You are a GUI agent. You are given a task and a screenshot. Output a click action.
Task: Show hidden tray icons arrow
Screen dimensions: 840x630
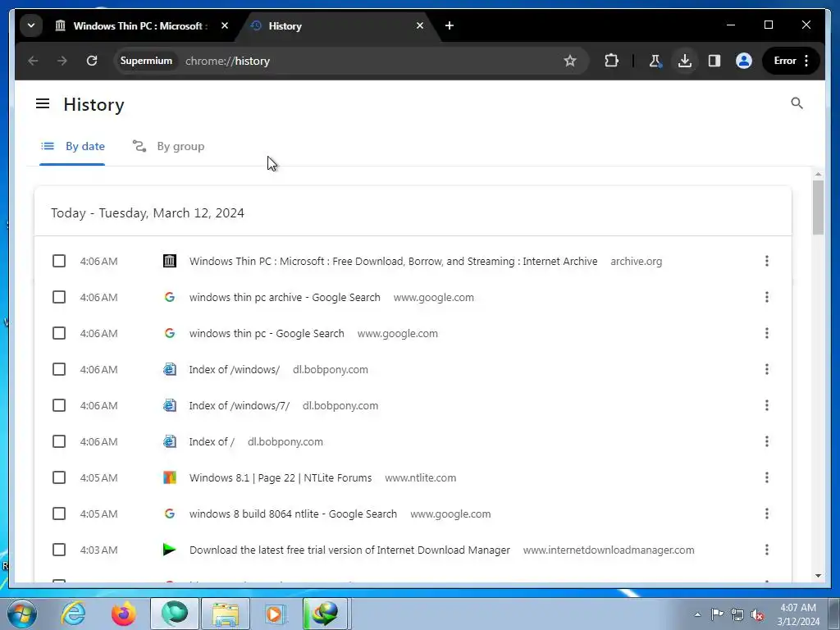697,614
